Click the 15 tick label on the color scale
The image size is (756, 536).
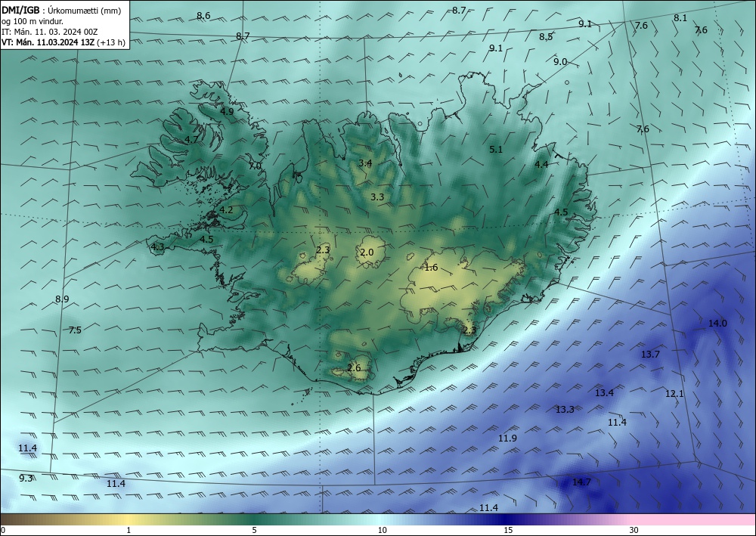click(508, 530)
